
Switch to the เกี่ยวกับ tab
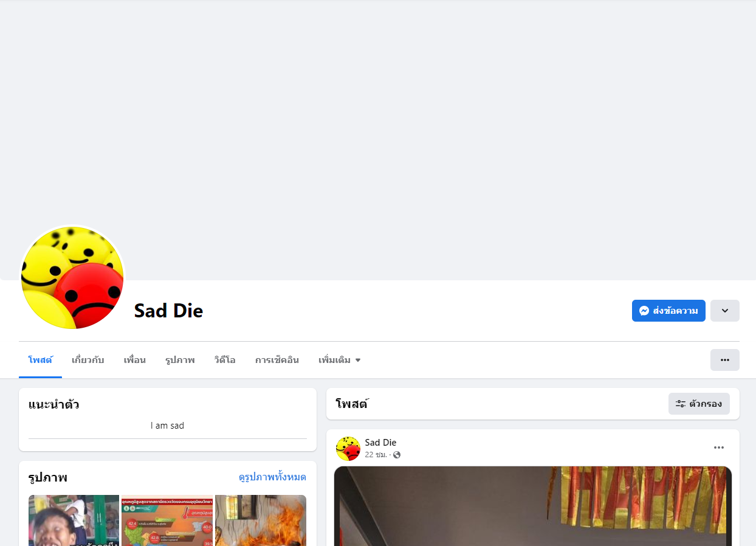pyautogui.click(x=88, y=360)
